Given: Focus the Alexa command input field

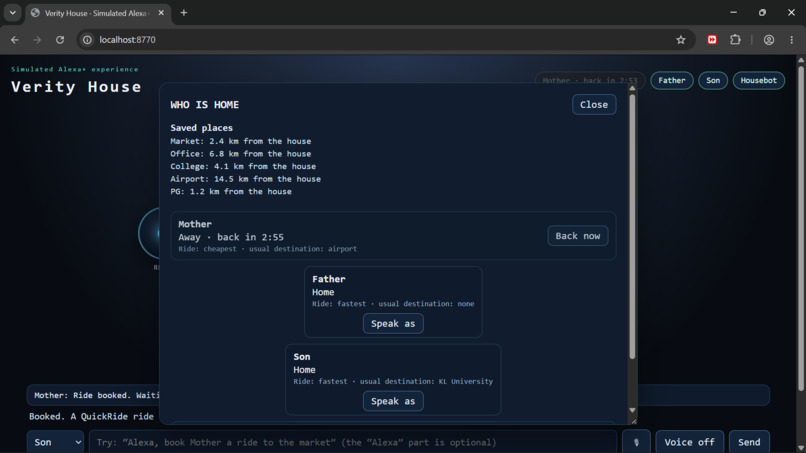Looking at the screenshot, I should coord(353,442).
